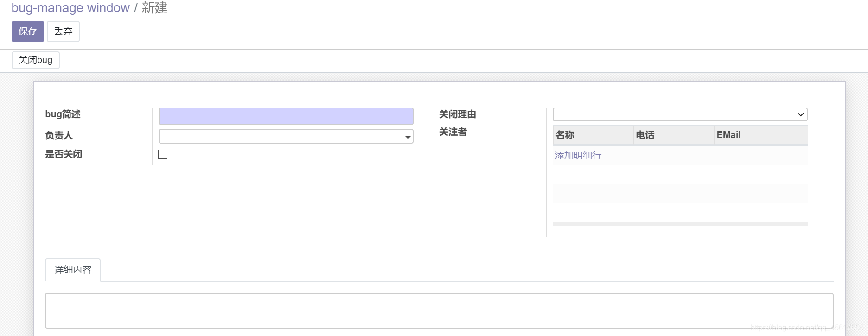
Task: Focus the 详细内容 text area
Action: [439, 311]
